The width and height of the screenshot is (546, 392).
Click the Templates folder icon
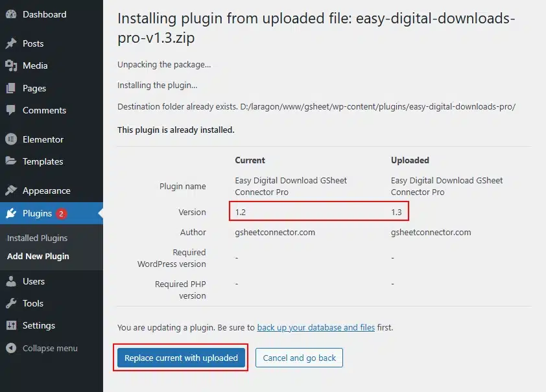tap(11, 161)
